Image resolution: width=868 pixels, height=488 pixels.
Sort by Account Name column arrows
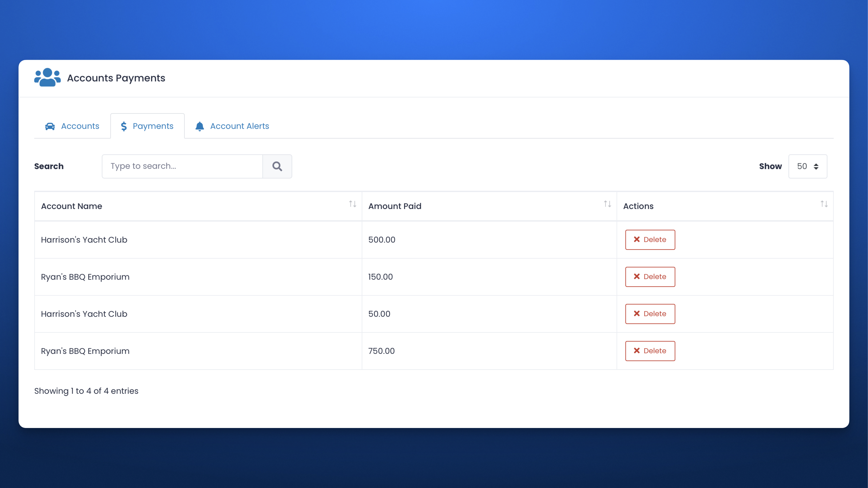tap(353, 204)
